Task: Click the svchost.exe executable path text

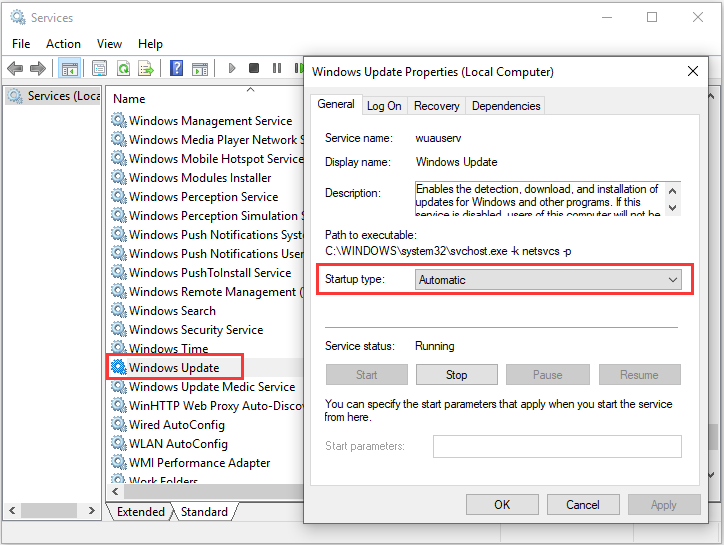Action: tap(448, 251)
